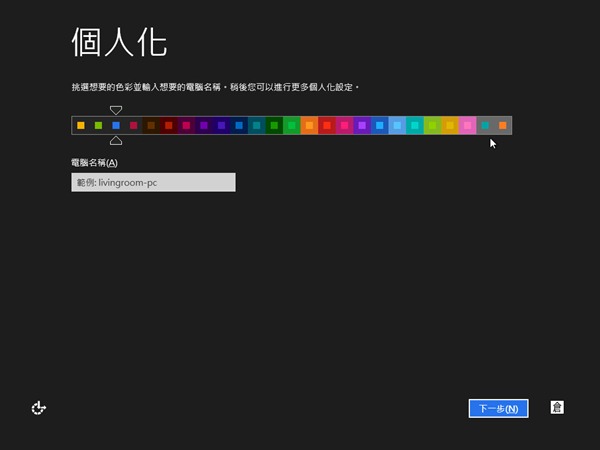
Task: Click the input method icon beside Next
Action: [x=557, y=407]
